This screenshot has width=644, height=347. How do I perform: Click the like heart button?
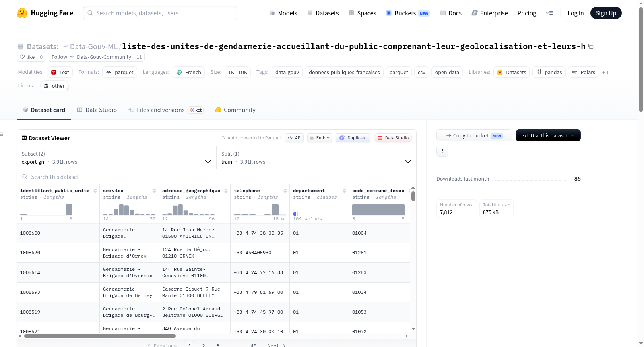point(27,57)
